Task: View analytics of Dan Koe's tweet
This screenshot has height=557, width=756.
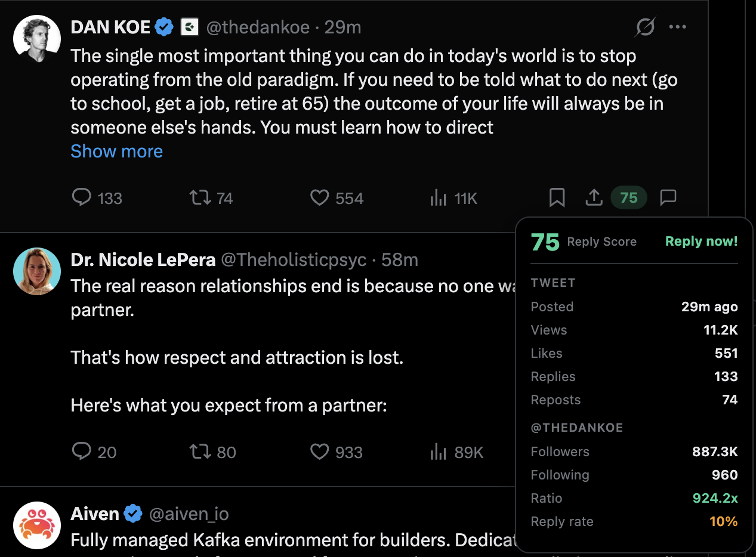Action: [x=439, y=197]
